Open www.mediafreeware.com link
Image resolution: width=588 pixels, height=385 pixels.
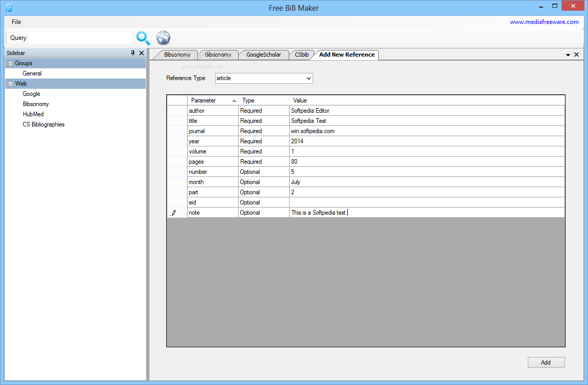(x=544, y=22)
